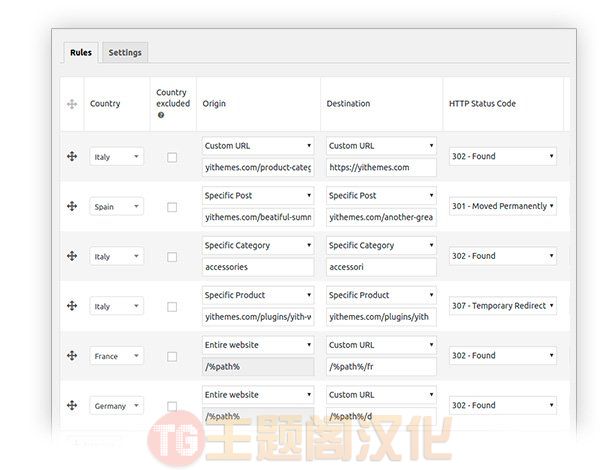600x470 pixels.
Task: Toggle Country excluded checkbox for Germany
Action: coord(172,406)
